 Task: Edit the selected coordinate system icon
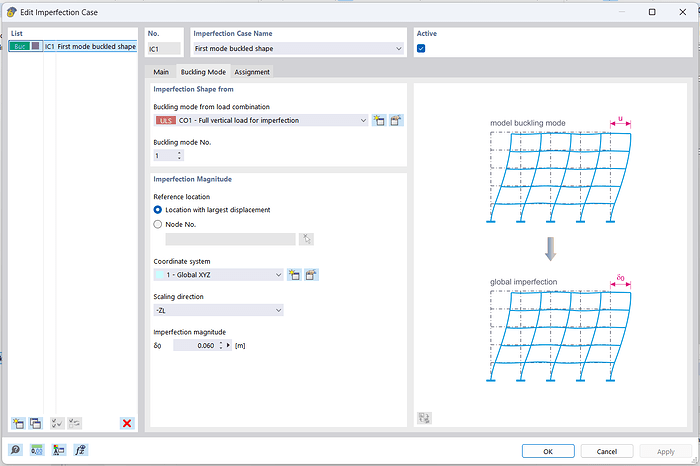[311, 275]
